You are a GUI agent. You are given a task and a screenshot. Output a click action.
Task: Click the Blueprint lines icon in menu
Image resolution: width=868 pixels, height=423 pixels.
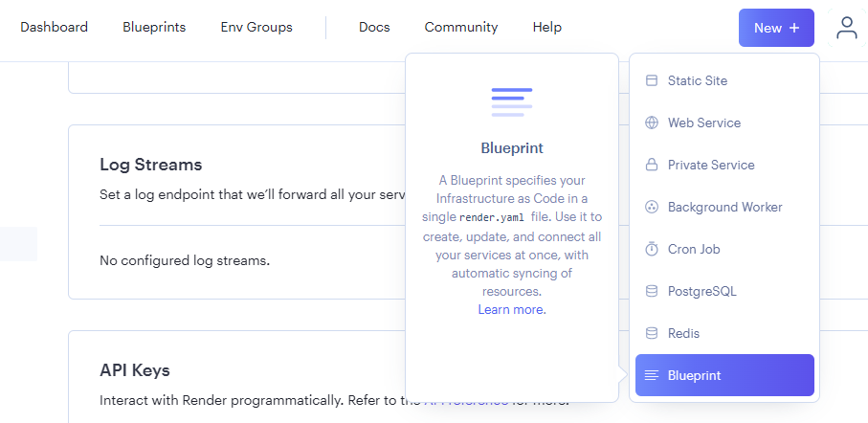652,375
